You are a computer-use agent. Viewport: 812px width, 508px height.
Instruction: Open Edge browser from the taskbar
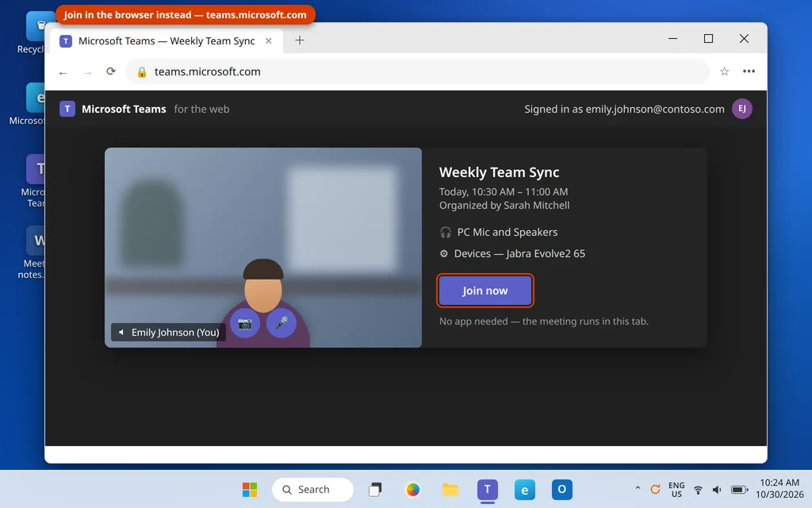coord(525,489)
